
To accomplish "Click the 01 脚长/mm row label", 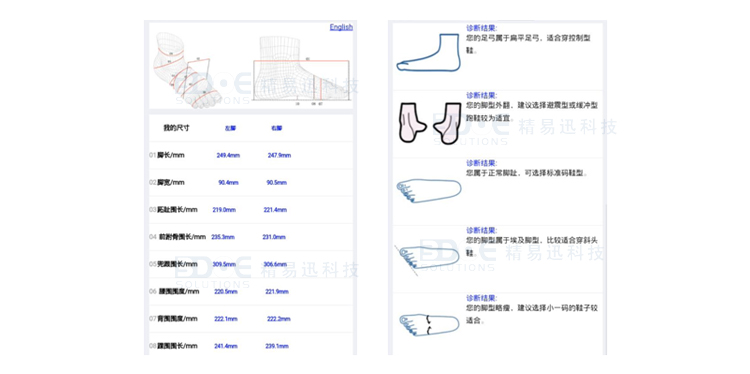I will tap(166, 155).
